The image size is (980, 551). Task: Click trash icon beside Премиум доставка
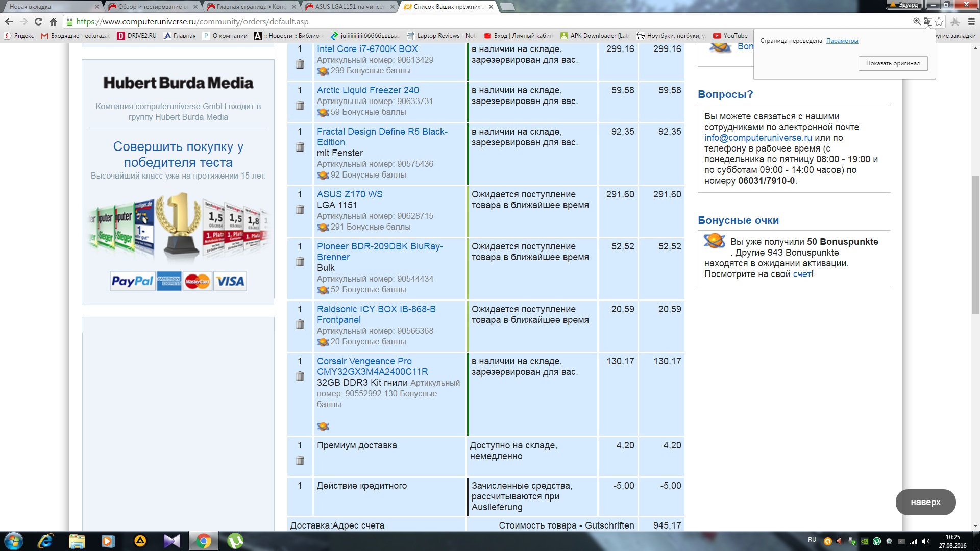click(x=300, y=461)
